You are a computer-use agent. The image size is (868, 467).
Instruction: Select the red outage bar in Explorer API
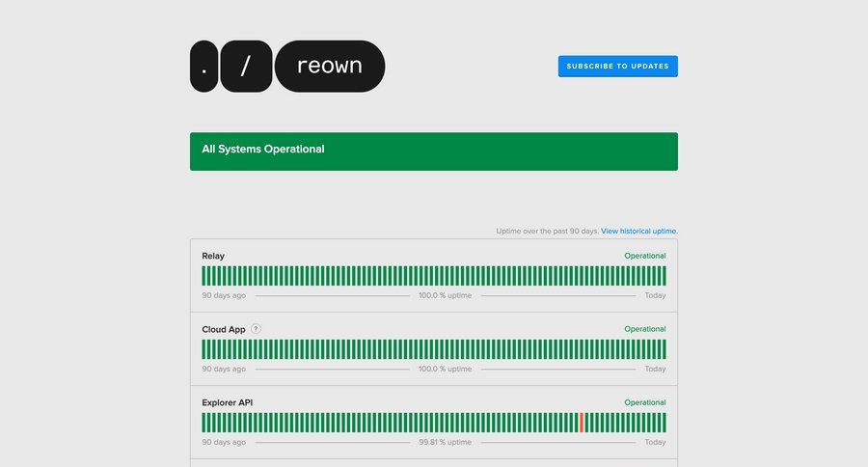(582, 423)
